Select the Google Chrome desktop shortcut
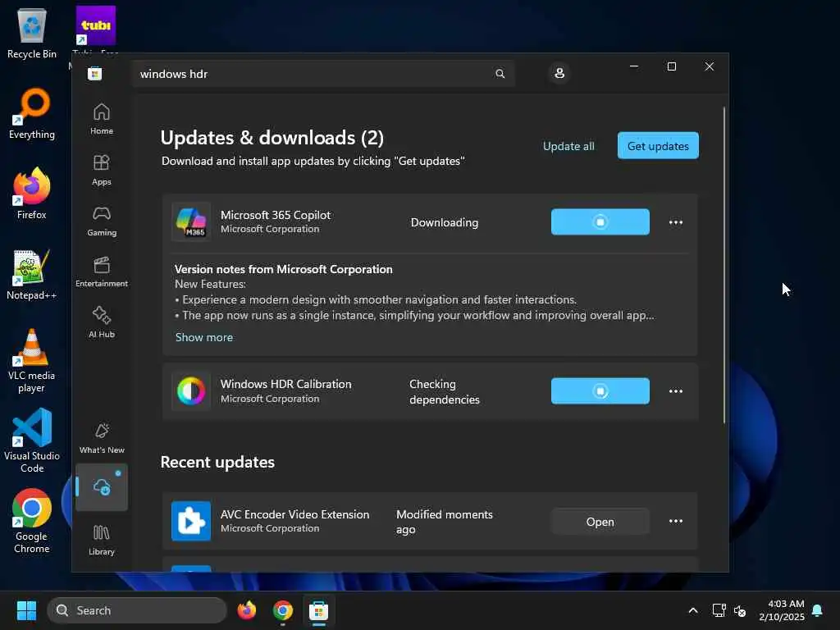 pyautogui.click(x=32, y=521)
